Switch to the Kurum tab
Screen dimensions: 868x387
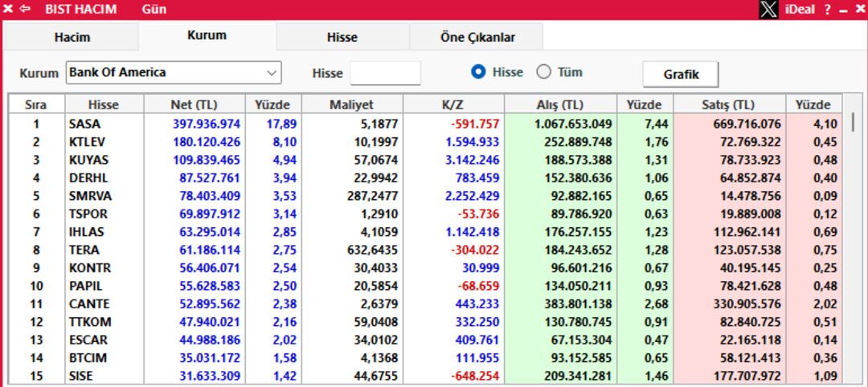point(207,35)
